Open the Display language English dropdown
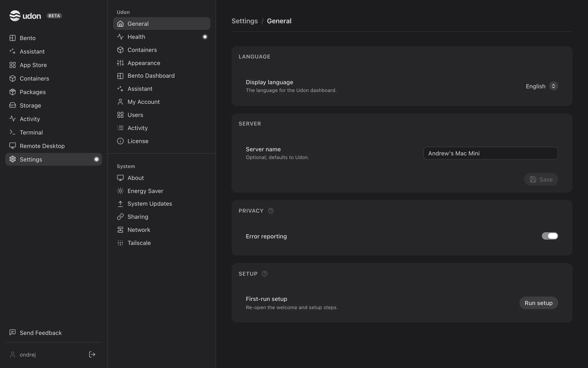Screen dimensions: 588x368 click(x=542, y=86)
